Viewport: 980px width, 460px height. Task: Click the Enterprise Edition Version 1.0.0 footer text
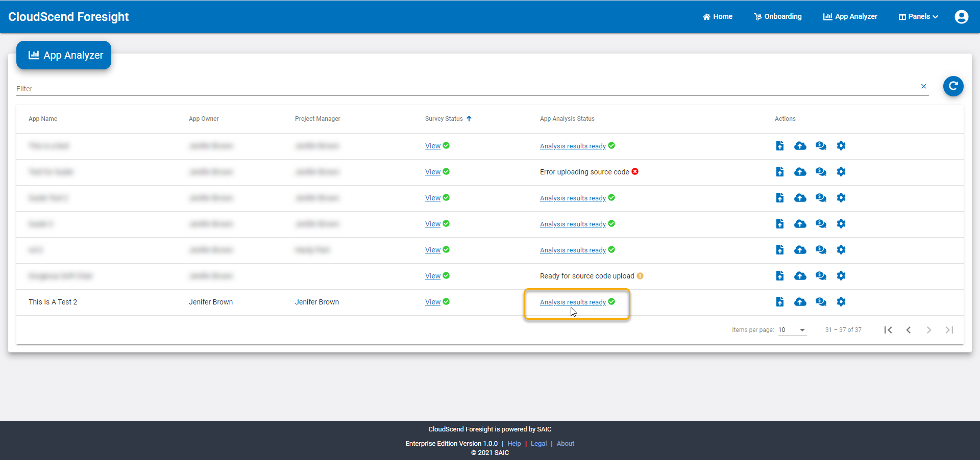tap(452, 444)
